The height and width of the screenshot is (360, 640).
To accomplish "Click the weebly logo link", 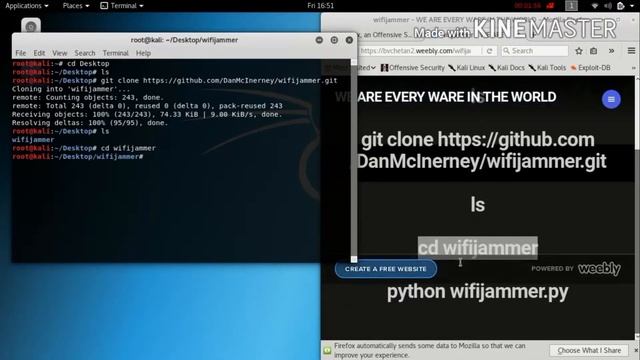I will point(599,269).
